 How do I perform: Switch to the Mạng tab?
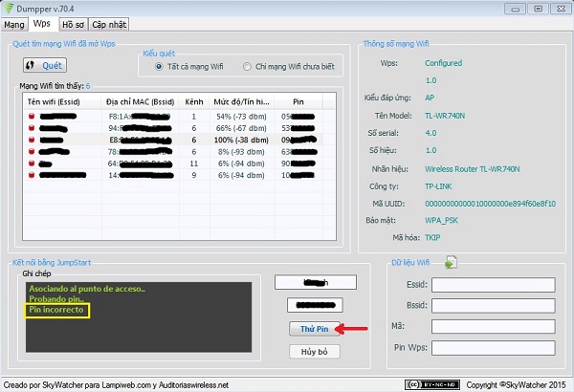tap(13, 23)
